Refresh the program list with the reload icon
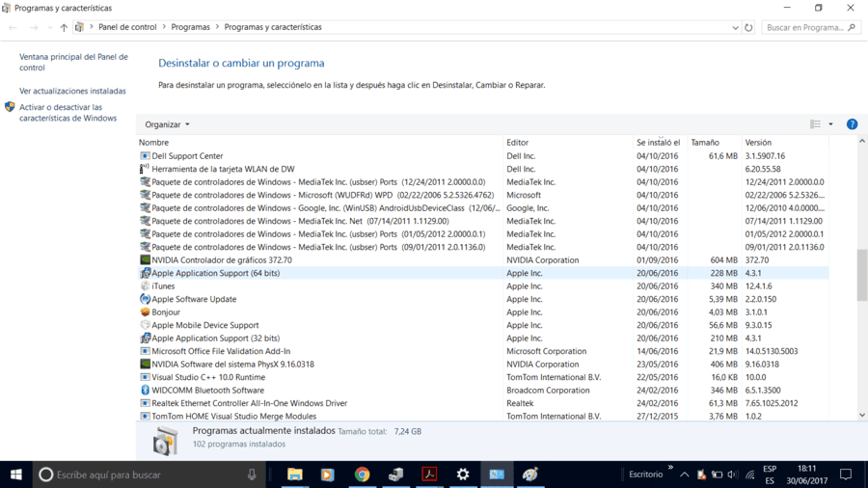868x488 pixels. tap(748, 27)
